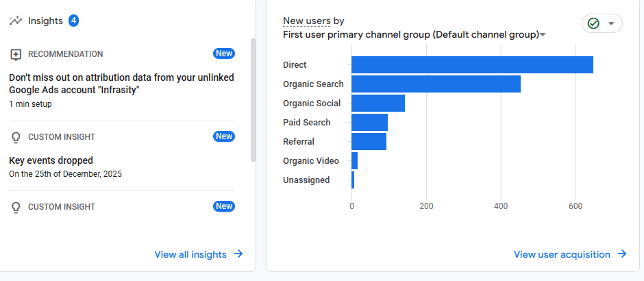Click the Insights count badge showing 4
This screenshot has width=644, height=281.
point(73,21)
